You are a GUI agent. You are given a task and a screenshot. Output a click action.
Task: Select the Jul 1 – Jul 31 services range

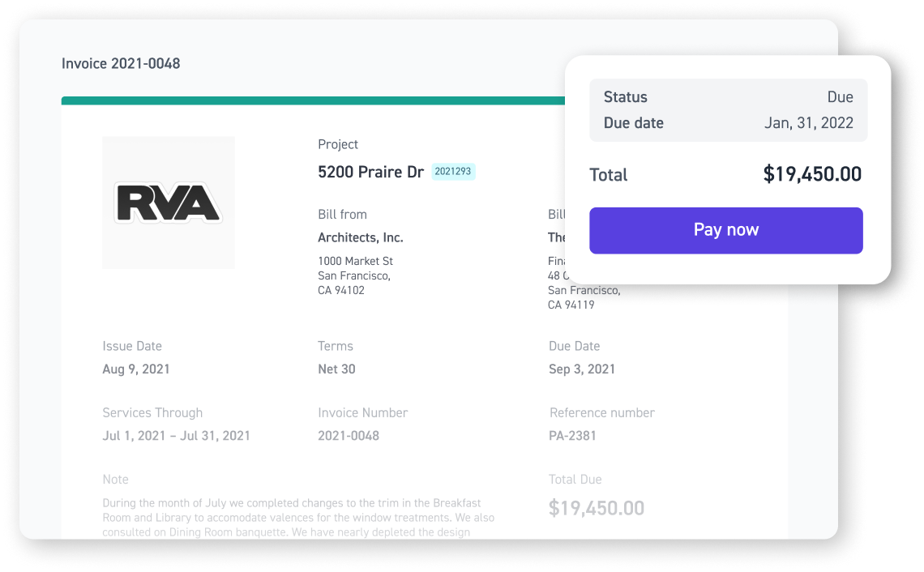176,435
